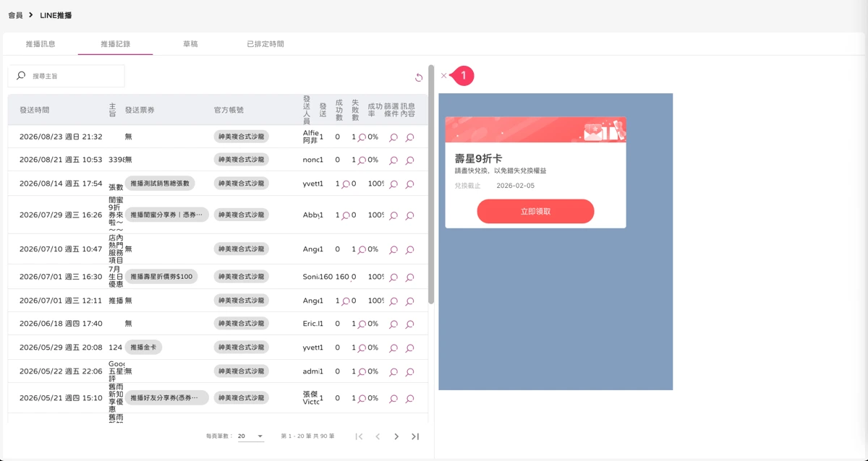
Task: Click the 壽星9折卡 card title in the preview
Action: pos(478,158)
